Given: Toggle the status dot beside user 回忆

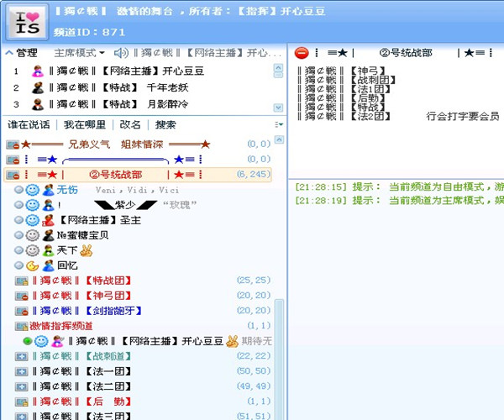Looking at the screenshot, I should pyautogui.click(x=18, y=265).
